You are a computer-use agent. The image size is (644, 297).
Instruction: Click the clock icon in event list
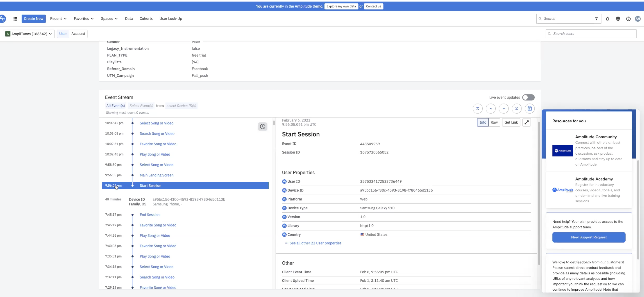(x=262, y=127)
